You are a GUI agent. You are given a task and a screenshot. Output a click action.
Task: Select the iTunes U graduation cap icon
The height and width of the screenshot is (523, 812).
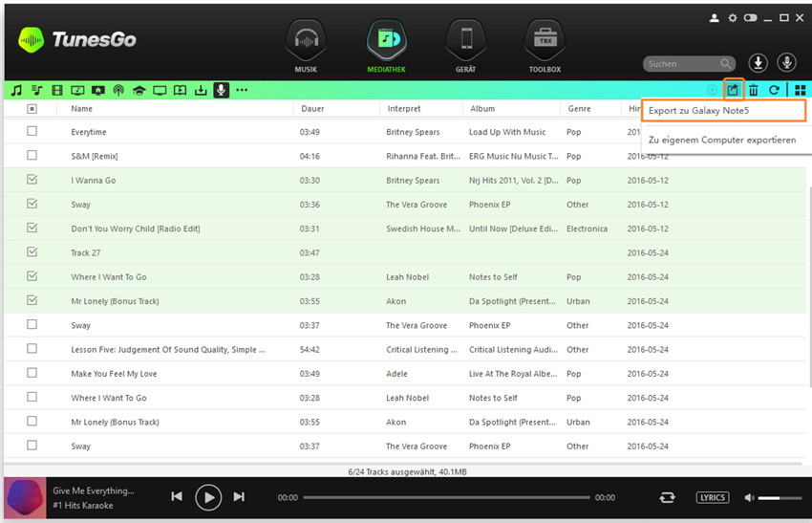pyautogui.click(x=139, y=90)
